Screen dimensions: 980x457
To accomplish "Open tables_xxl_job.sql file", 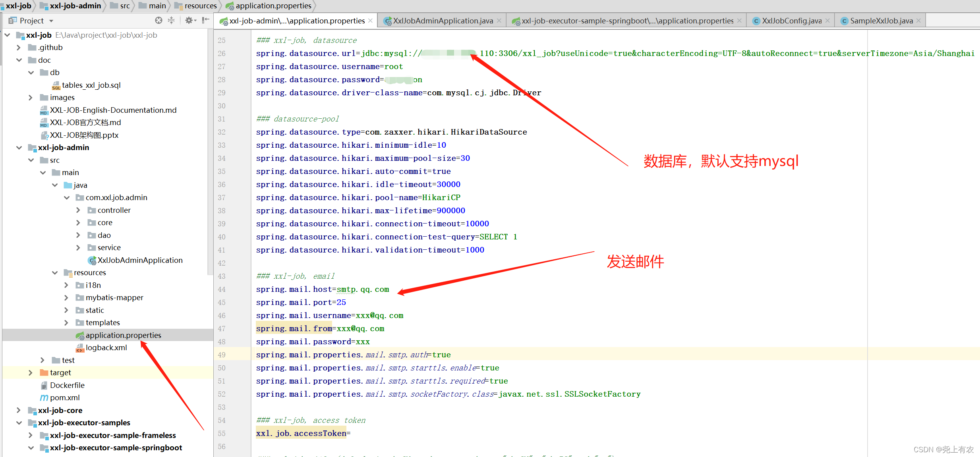I will (91, 85).
